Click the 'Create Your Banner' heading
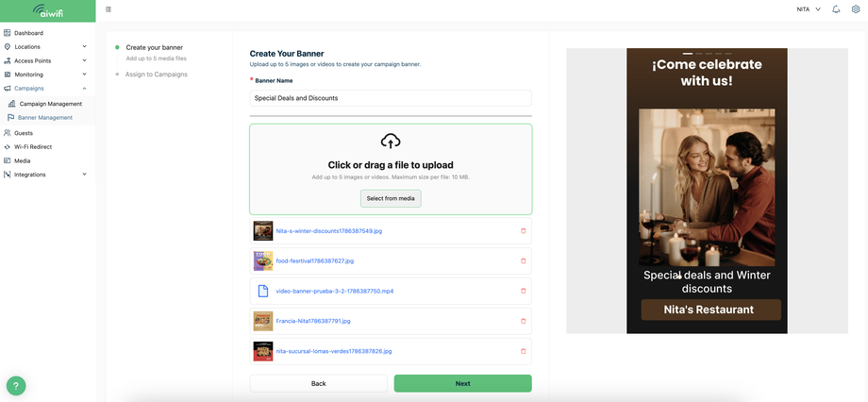Screen dimensions: 868x402 coord(287,54)
